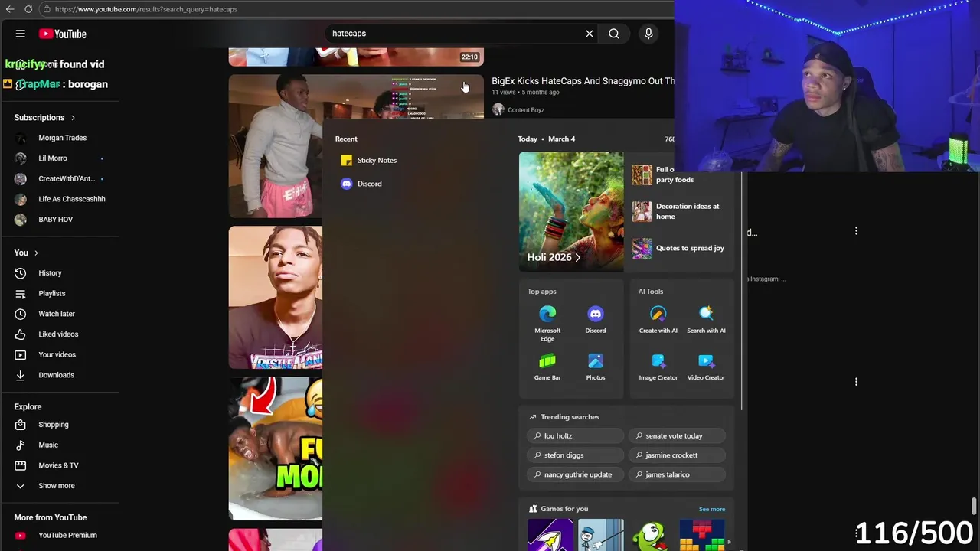
Task: Clear the hatecaps search text
Action: pos(590,34)
